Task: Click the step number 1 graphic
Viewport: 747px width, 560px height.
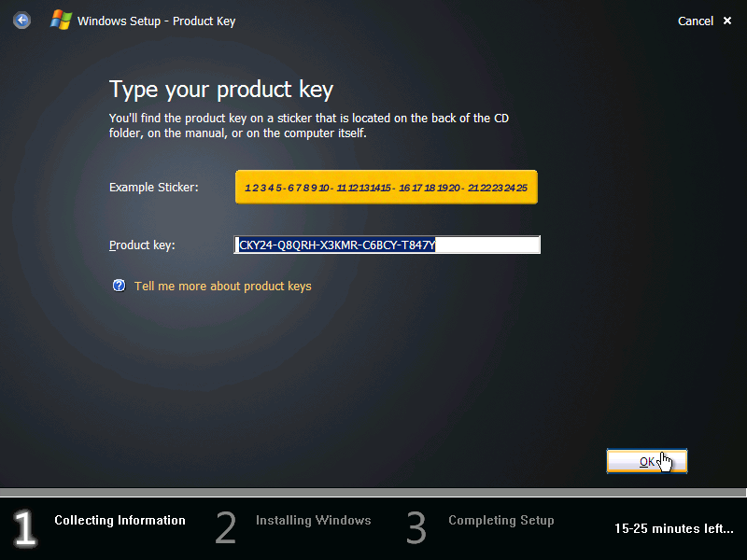Action: 25,527
